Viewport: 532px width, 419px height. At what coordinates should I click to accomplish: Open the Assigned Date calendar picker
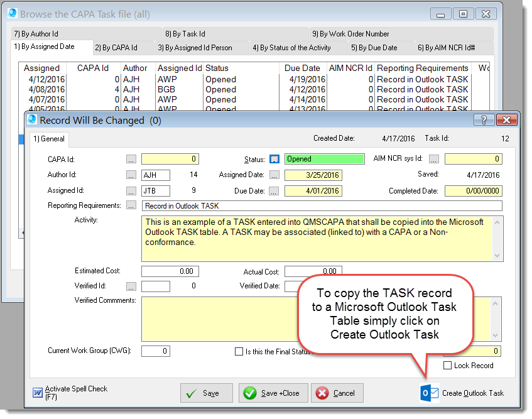pos(275,175)
